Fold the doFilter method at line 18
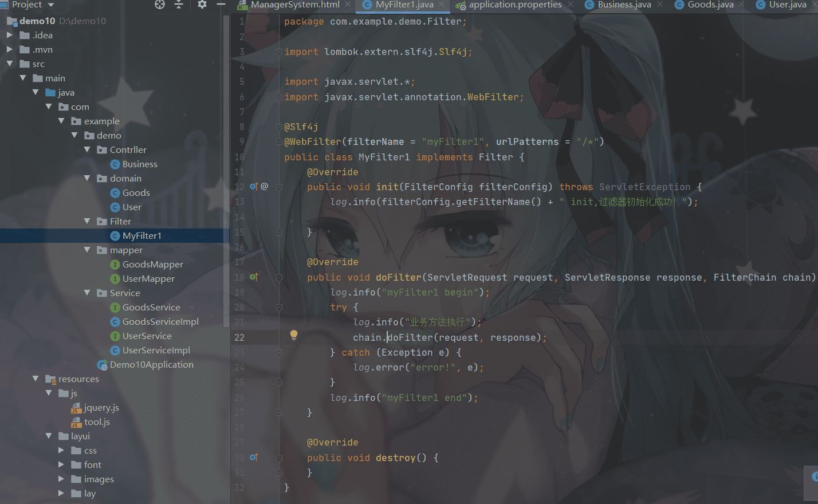Screen dimensions: 818x504 (280, 277)
